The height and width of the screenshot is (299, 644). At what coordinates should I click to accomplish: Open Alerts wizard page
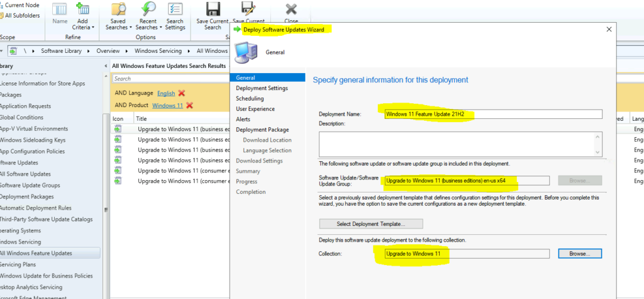coord(243,119)
